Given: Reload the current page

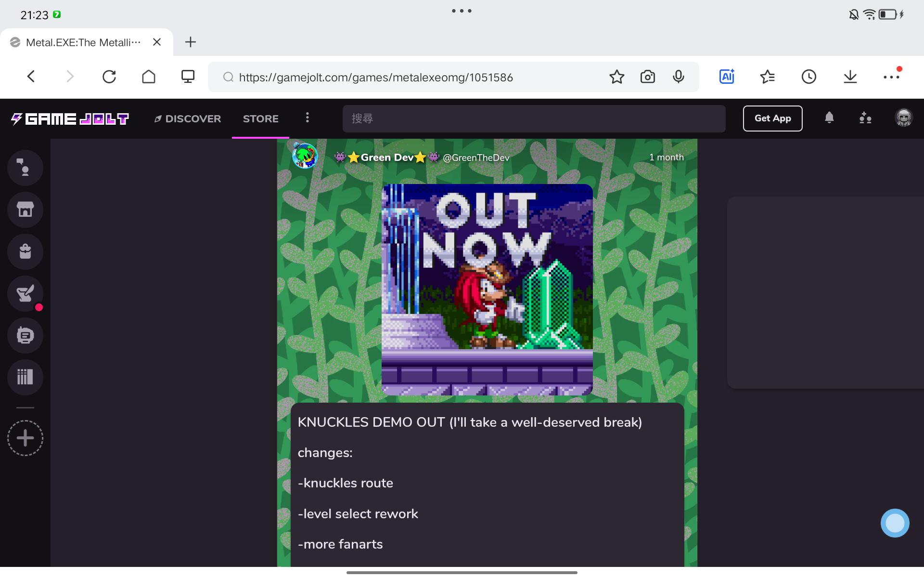Looking at the screenshot, I should point(109,77).
